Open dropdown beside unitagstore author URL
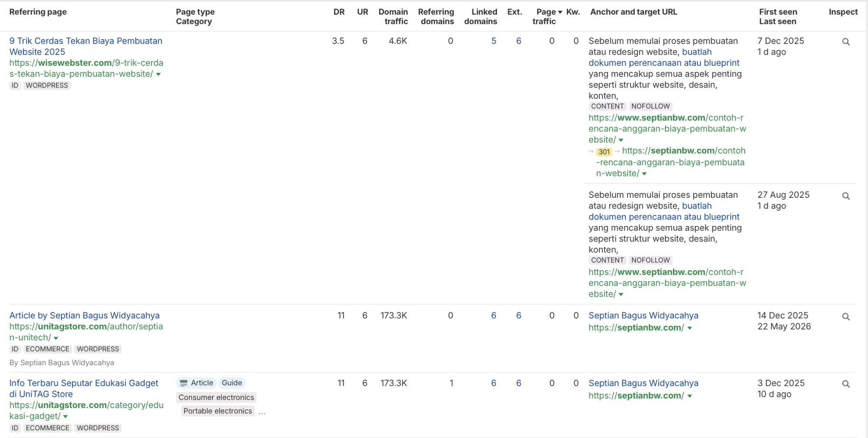 56,338
